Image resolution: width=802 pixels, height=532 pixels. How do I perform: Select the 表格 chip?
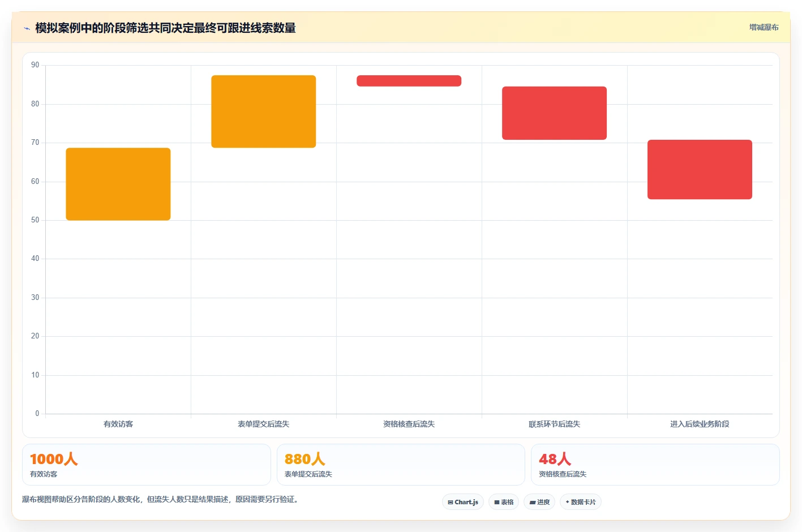point(504,502)
